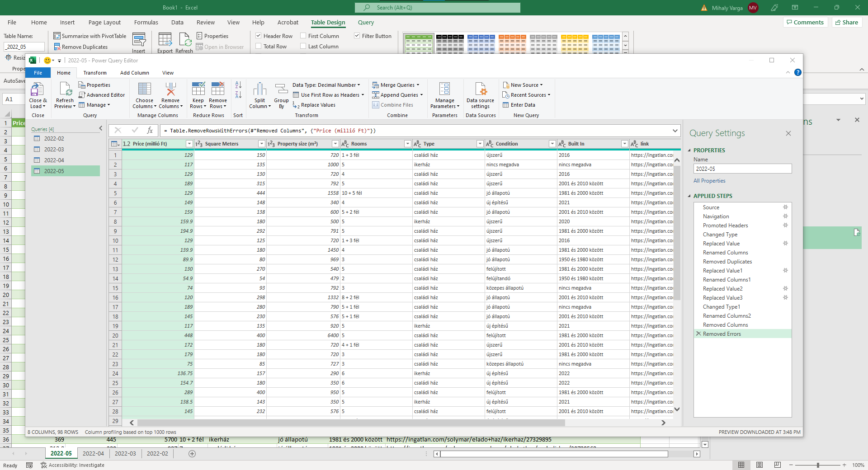Click the fx formula bar icon
Screen dimensions: 868x470
tap(150, 130)
